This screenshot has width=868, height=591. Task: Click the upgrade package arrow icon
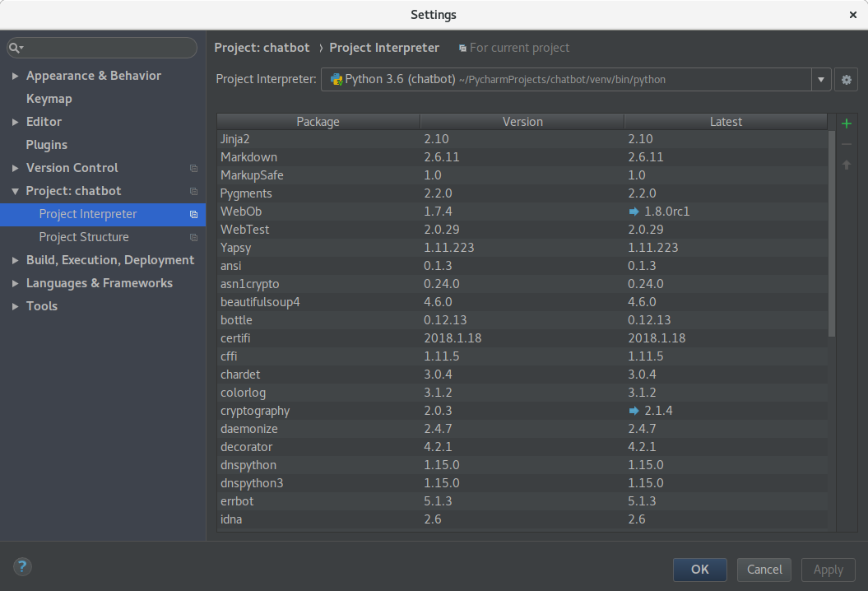[x=846, y=165]
